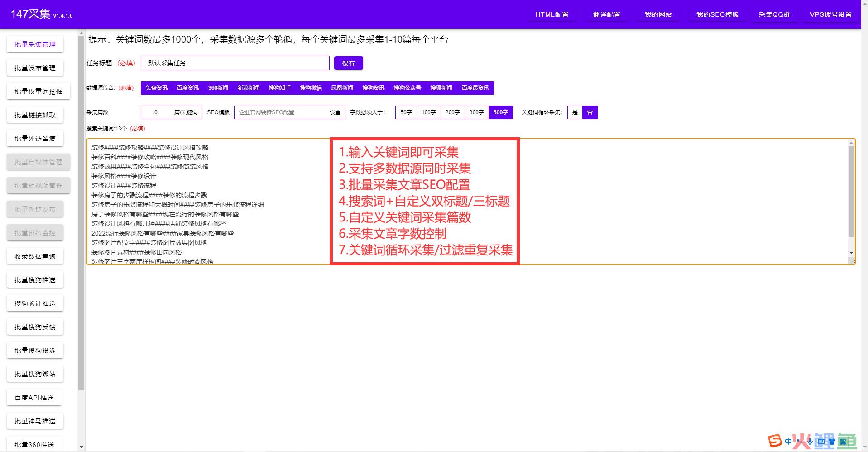Open the HTML配置 menu
868x452 pixels.
(x=552, y=14)
